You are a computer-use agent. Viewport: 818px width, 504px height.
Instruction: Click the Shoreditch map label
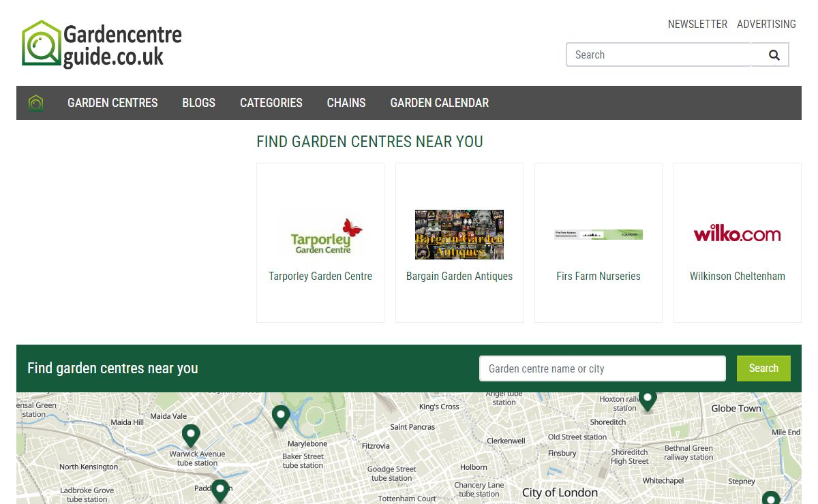pos(608,422)
